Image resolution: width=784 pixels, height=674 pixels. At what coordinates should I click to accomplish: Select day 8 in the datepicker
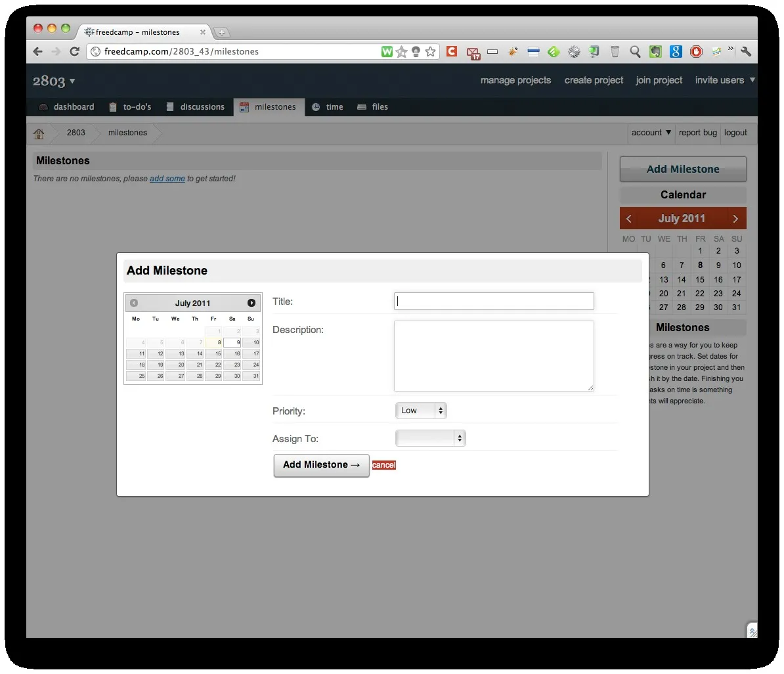[x=213, y=342]
